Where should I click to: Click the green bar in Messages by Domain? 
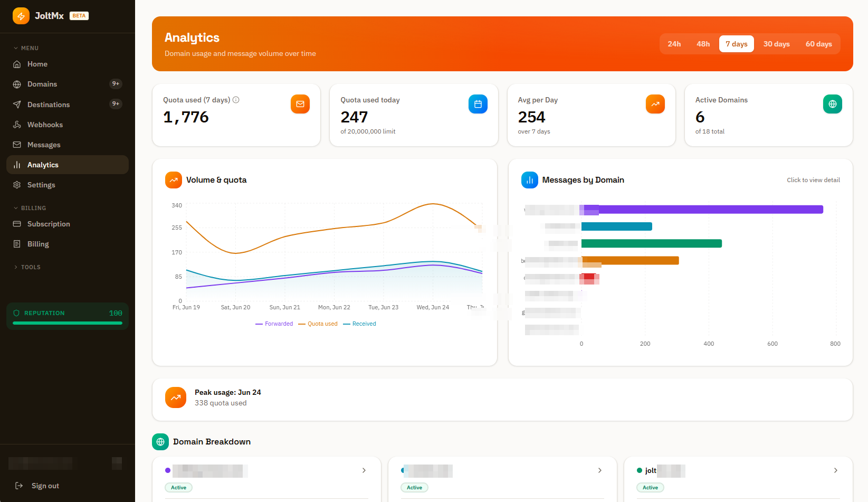click(652, 243)
